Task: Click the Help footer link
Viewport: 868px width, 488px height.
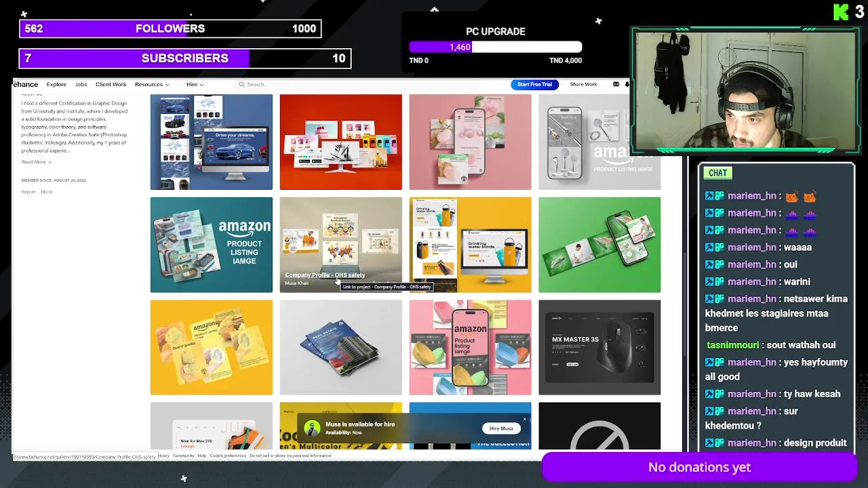Action: [201, 455]
